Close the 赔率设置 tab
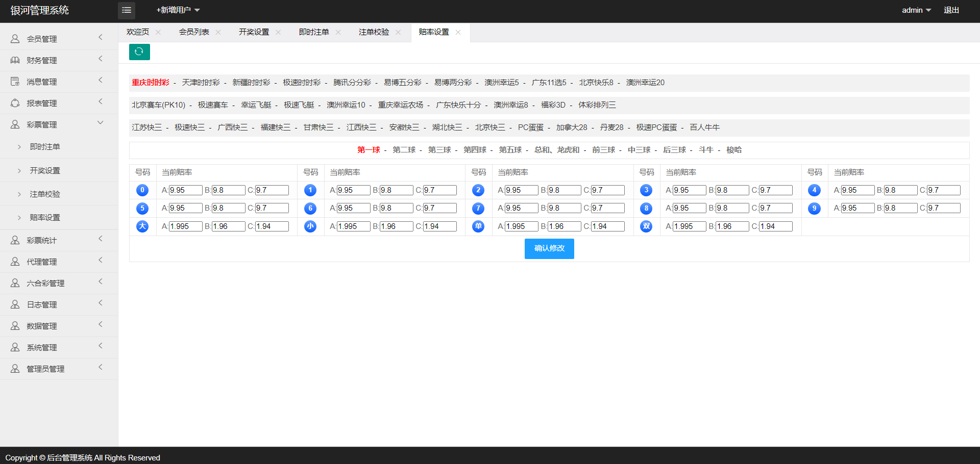The height and width of the screenshot is (464, 980). 458,32
